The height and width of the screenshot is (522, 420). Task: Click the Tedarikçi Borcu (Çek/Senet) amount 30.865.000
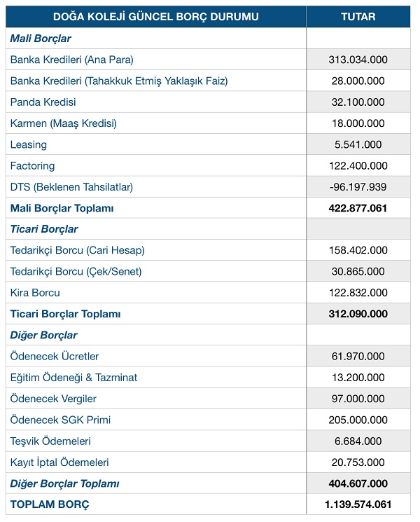pos(358,271)
